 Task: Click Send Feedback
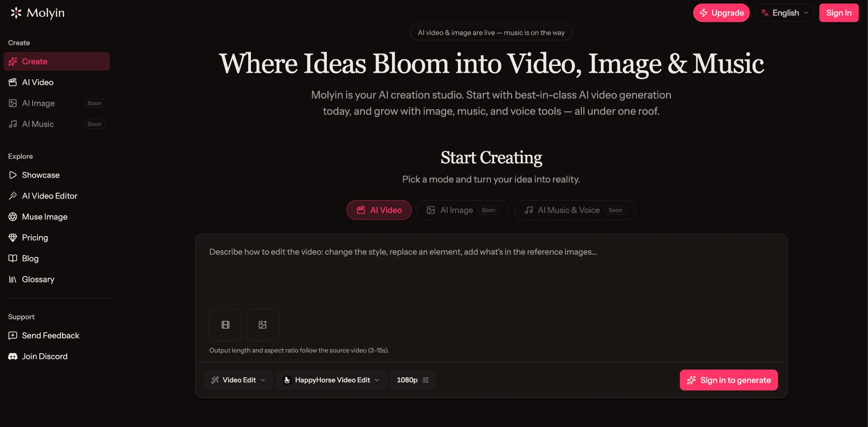click(57, 336)
